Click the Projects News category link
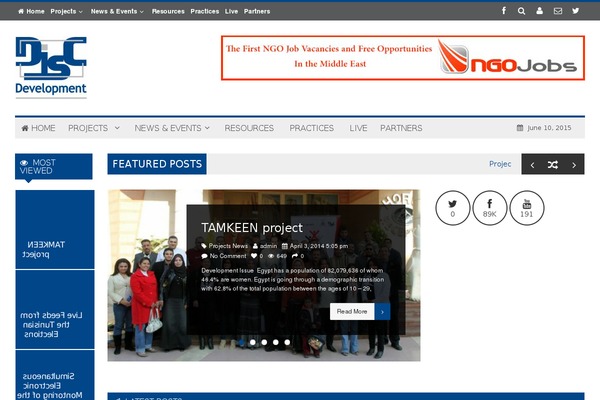This screenshot has height=400, width=600. pos(228,246)
